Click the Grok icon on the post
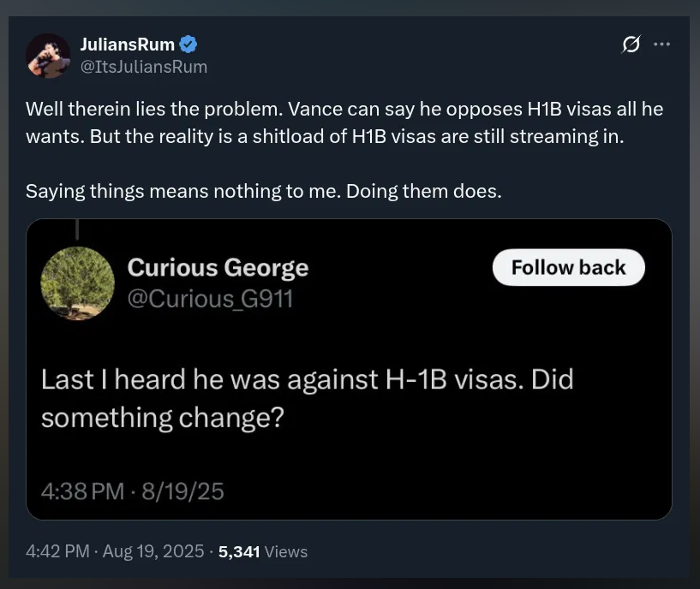Screen dimensions: 700x589 coord(631,45)
